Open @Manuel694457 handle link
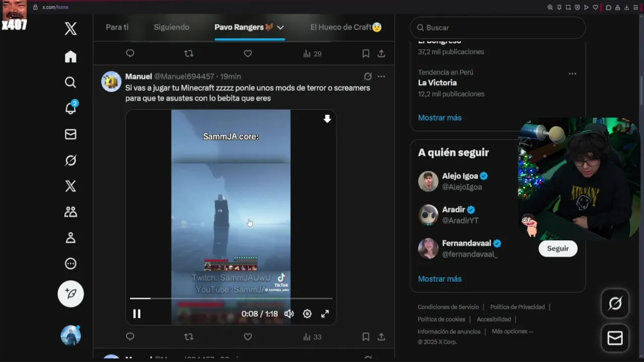The height and width of the screenshot is (362, 644). coord(184,76)
